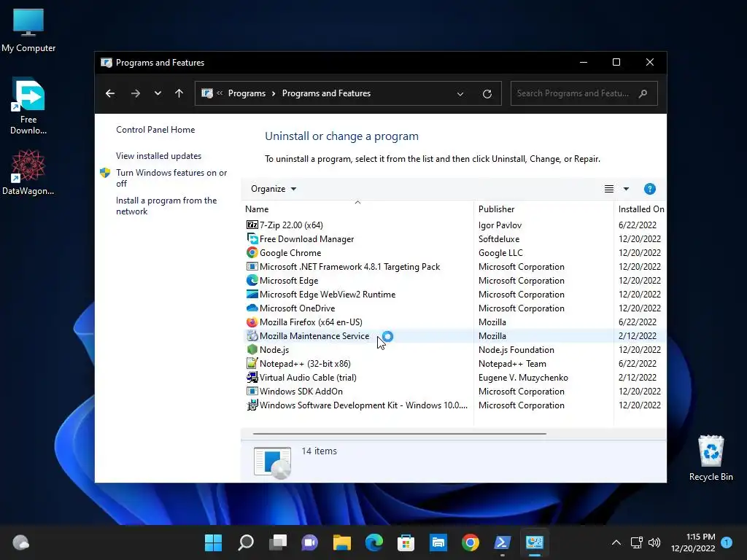Expand the Organize dropdown menu
Screen dimensions: 747x560
274,189
